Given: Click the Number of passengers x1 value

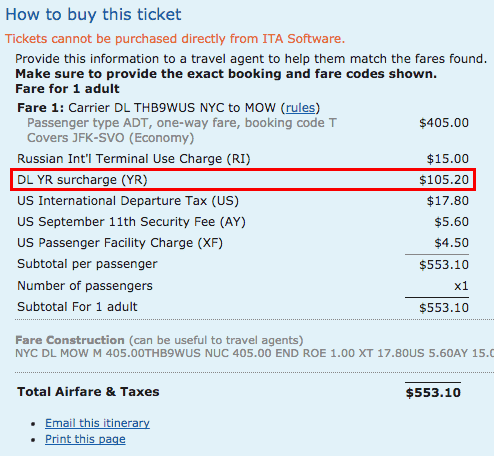Looking at the screenshot, I should pyautogui.click(x=461, y=286).
